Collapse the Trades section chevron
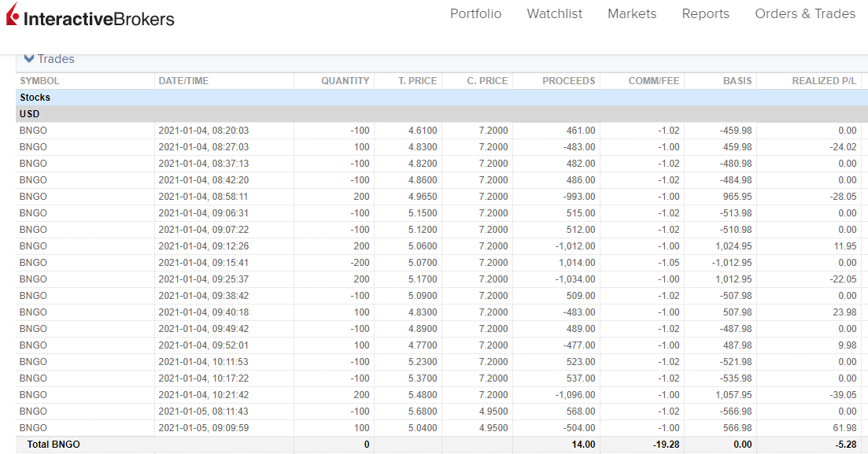Screen dimensions: 868x454 click(29, 59)
